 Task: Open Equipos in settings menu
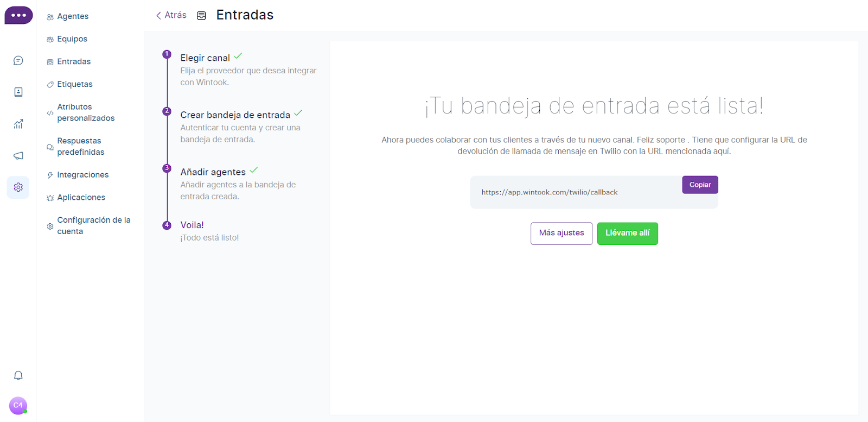[x=72, y=39]
